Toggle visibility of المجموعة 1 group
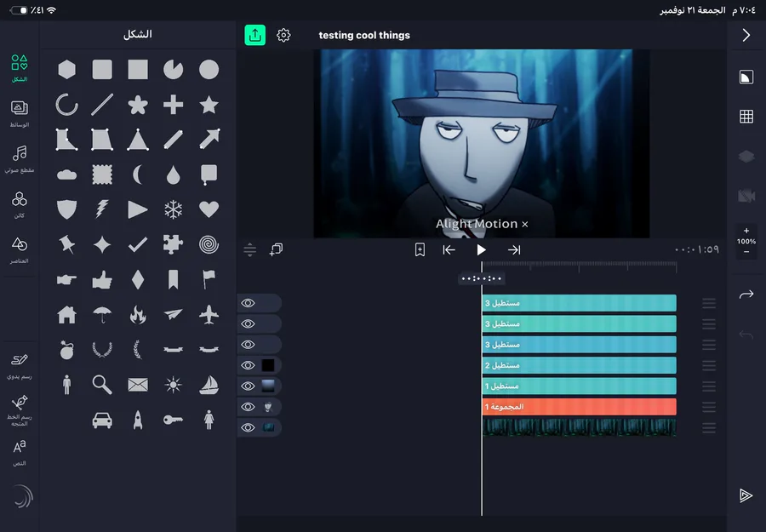The image size is (766, 532). (x=249, y=407)
